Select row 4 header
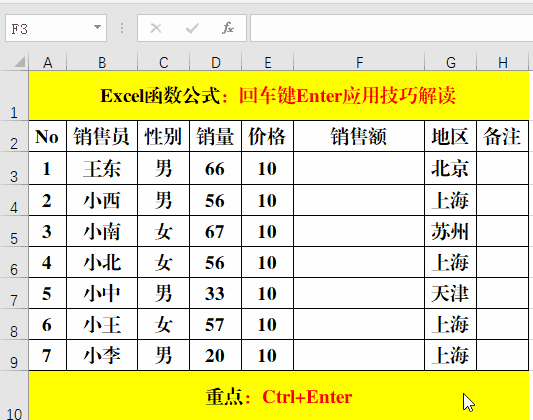The image size is (533, 420). (14, 200)
